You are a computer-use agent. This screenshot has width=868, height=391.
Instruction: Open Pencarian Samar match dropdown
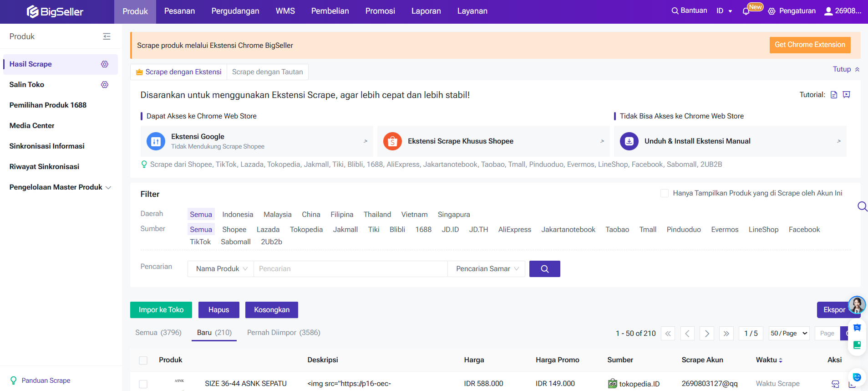(x=487, y=269)
